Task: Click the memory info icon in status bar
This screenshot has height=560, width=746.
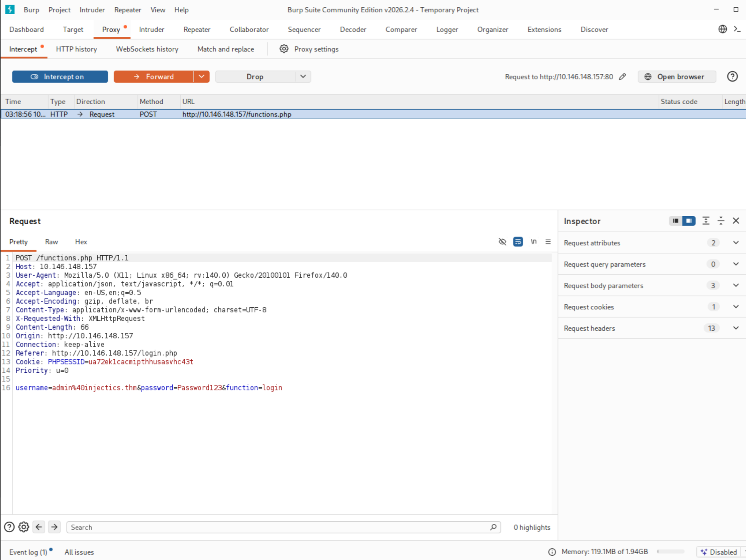Action: [x=552, y=552]
